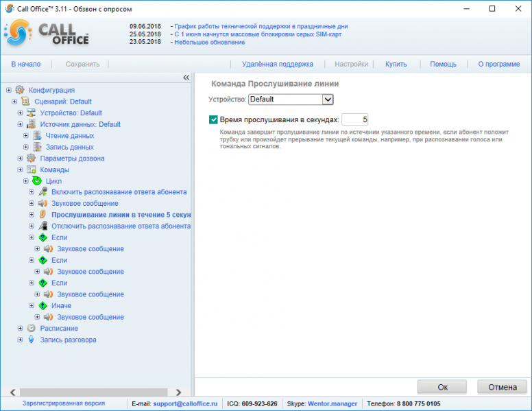Click the microphone icon for Запись разговора

pos(32,340)
